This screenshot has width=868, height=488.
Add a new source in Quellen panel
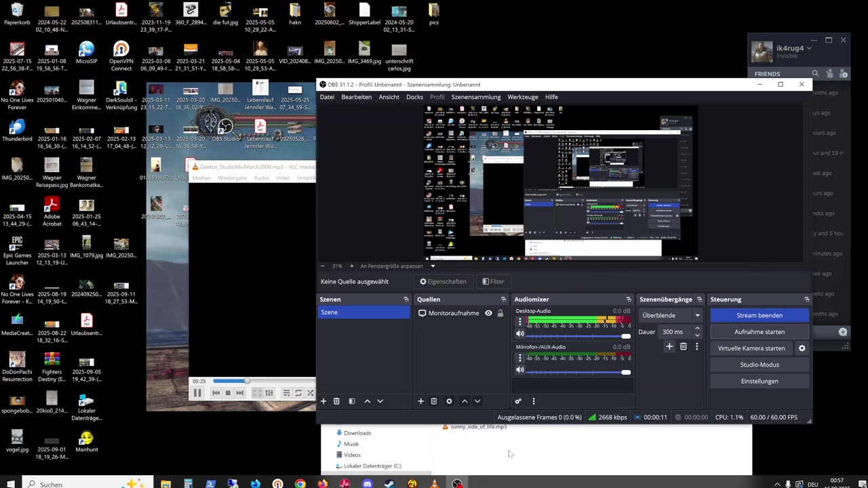pyautogui.click(x=420, y=401)
